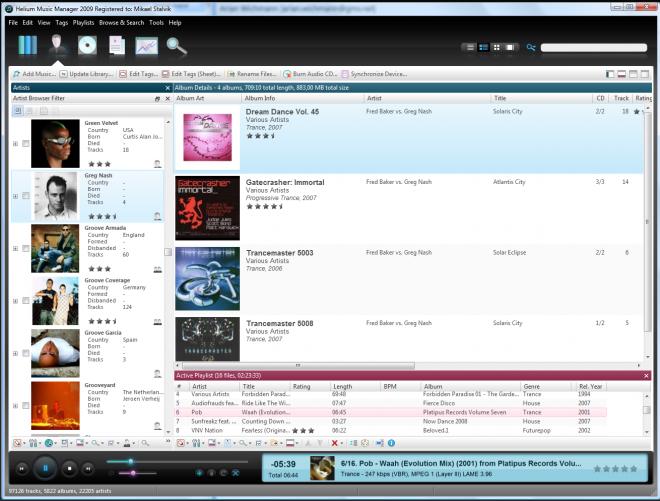
Task: Expand the Green Velvet artist node
Action: tap(16, 144)
